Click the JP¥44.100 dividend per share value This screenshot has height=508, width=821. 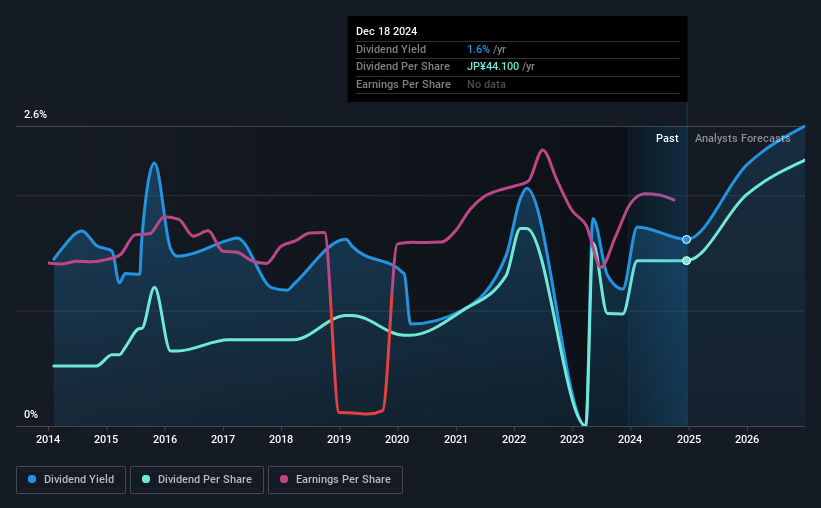[x=493, y=67]
